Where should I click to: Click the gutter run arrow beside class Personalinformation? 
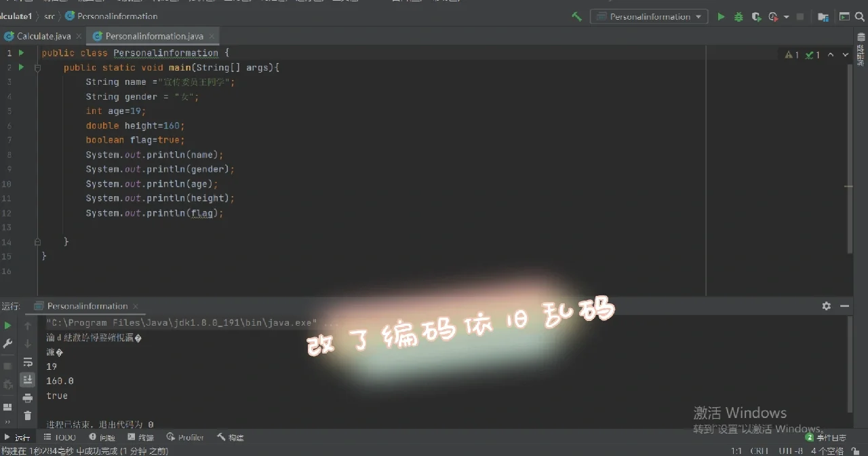[x=22, y=52]
